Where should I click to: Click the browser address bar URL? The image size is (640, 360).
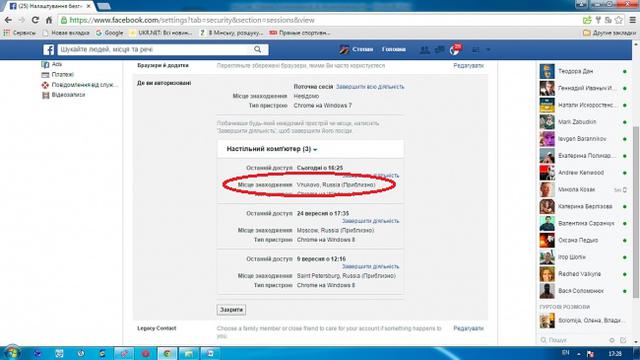click(x=192, y=20)
